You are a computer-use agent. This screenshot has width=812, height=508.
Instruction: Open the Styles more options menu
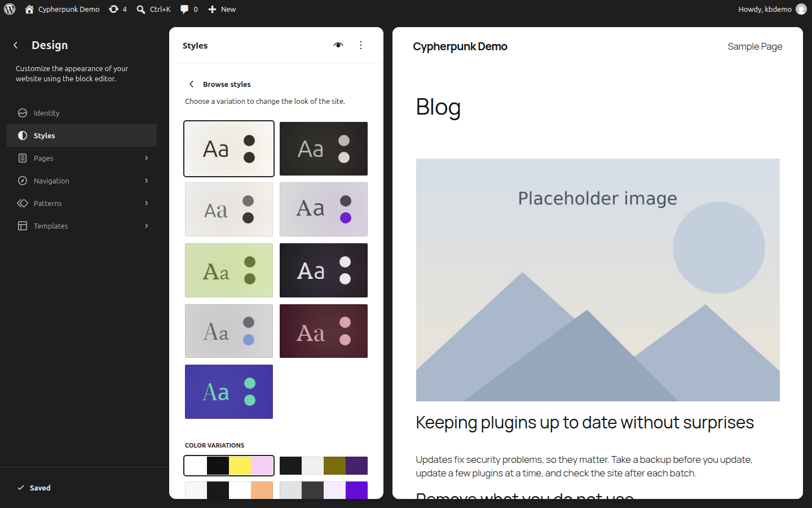coord(361,45)
